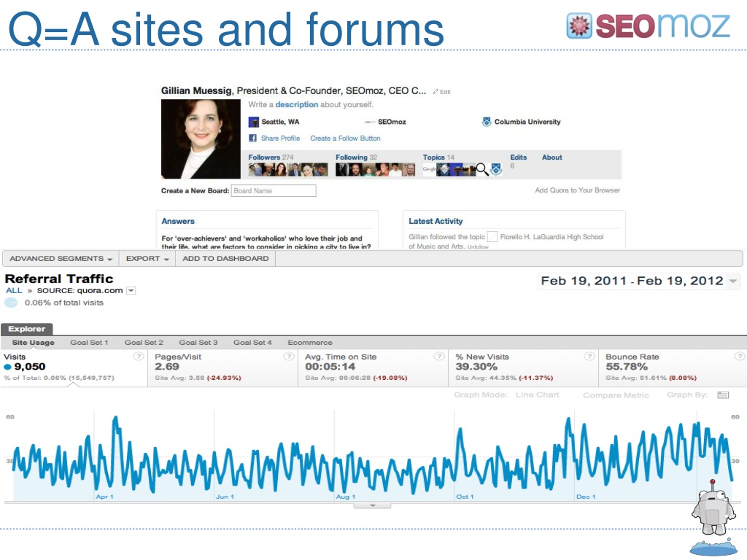Expand the timeline handle below the chart

coord(373,506)
